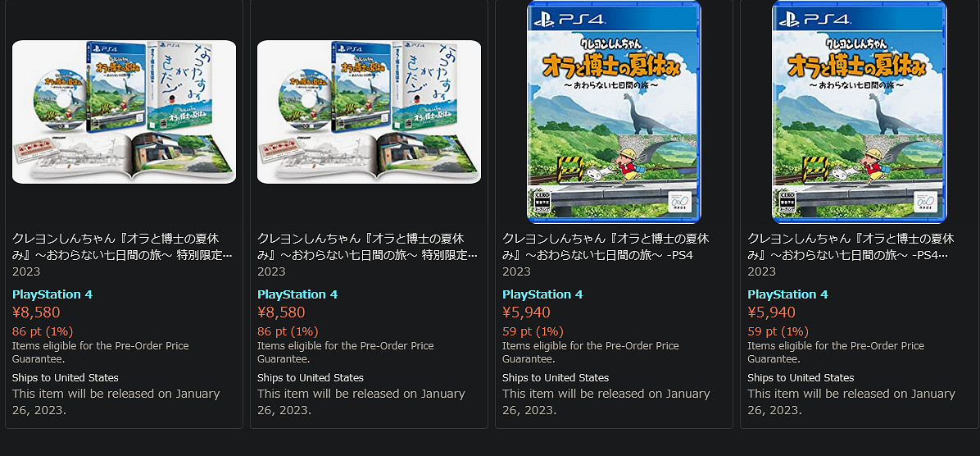Screen dimensions: 980x456
Task: Click PlayStation 4 link on the first card
Action: [x=52, y=294]
